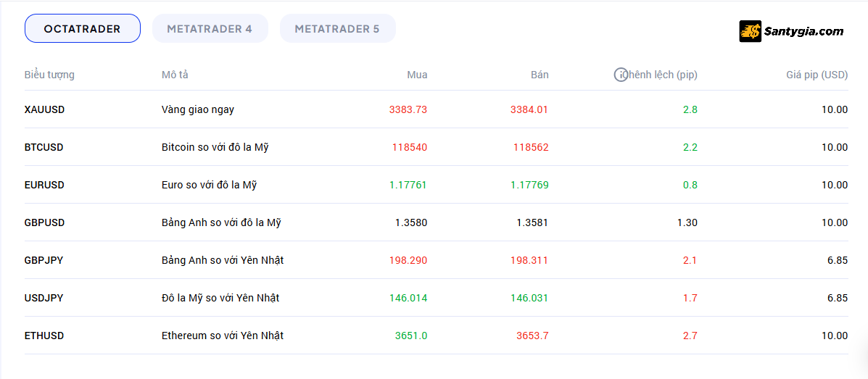The width and height of the screenshot is (868, 379).
Task: Click USDJPY pip value 6.85
Action: pos(838,298)
